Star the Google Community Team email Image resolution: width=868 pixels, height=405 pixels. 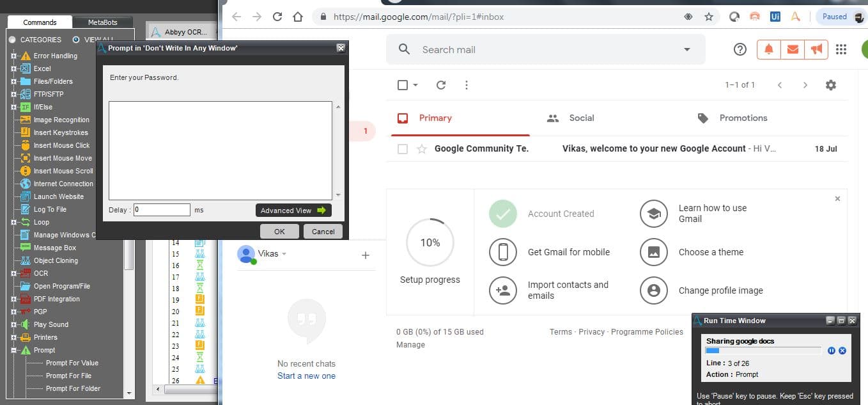coord(421,149)
